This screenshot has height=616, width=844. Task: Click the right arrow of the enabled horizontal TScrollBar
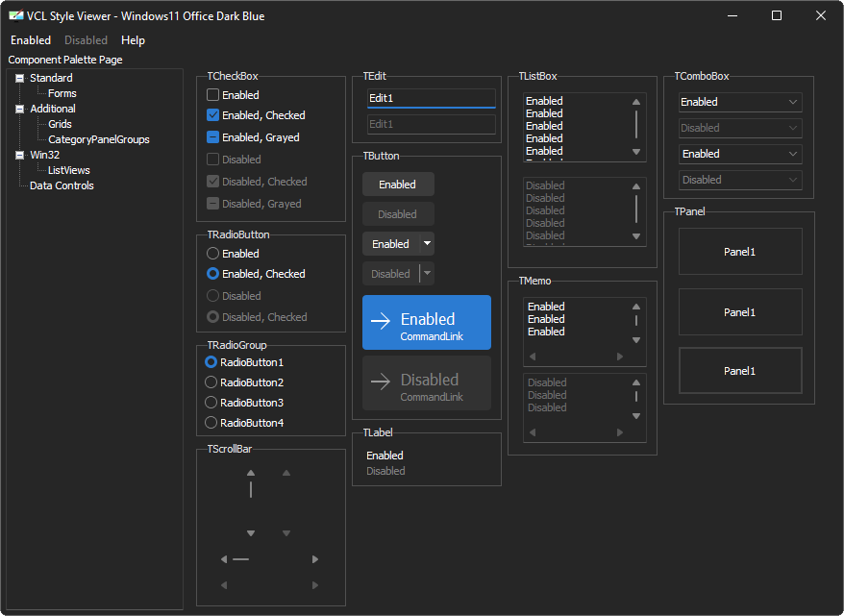[x=315, y=559]
